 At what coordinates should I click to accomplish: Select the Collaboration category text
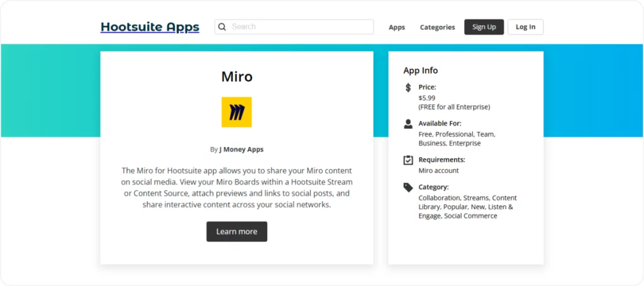[x=439, y=198]
